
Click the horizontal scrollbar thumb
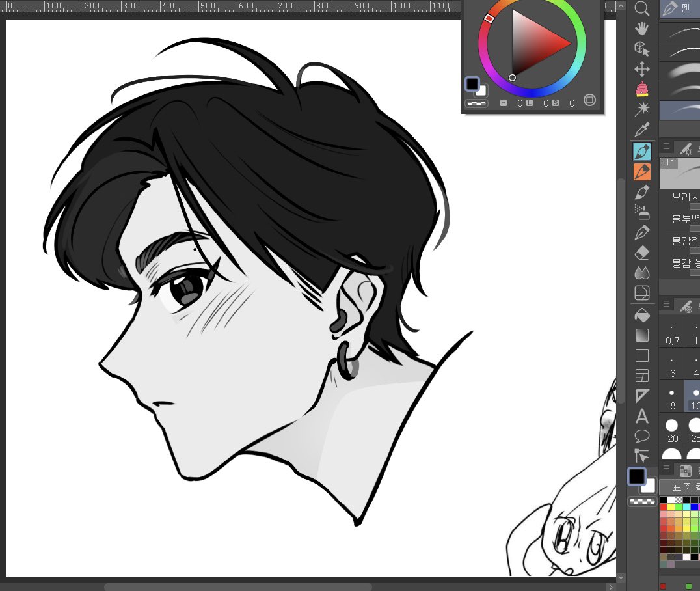(238, 587)
